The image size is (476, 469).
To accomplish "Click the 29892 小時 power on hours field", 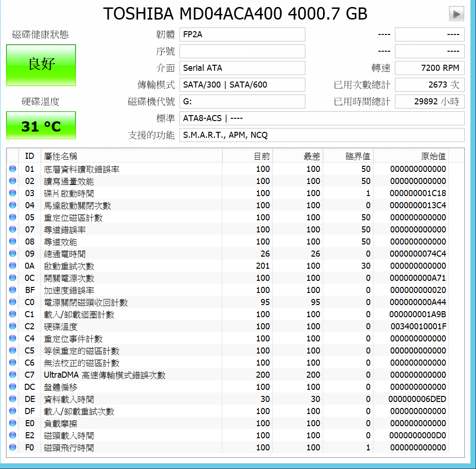I will click(430, 102).
